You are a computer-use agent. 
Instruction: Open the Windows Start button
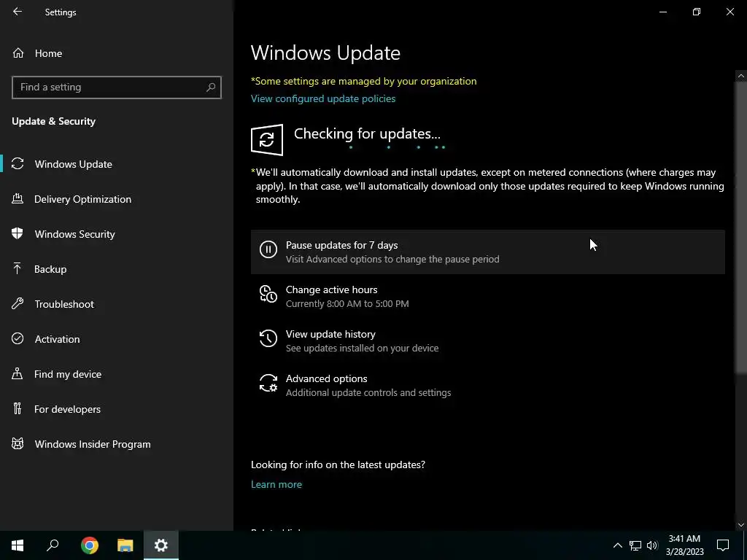pyautogui.click(x=18, y=545)
